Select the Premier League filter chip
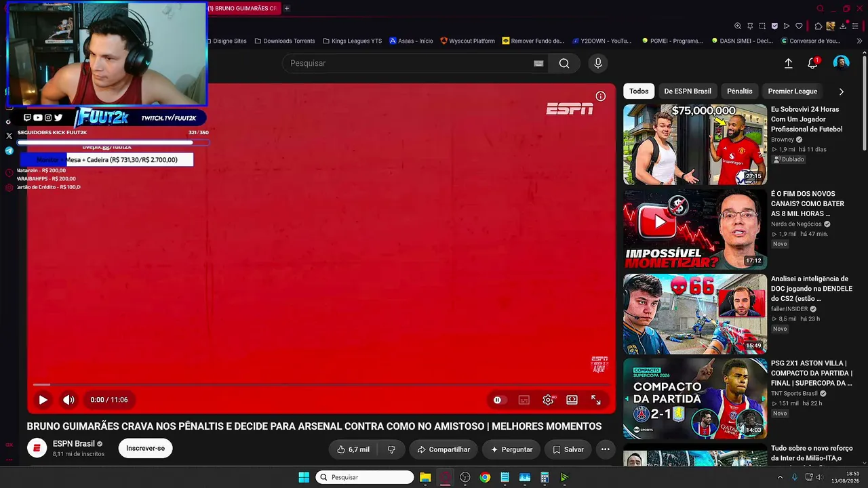The image size is (868, 488). 792,91
